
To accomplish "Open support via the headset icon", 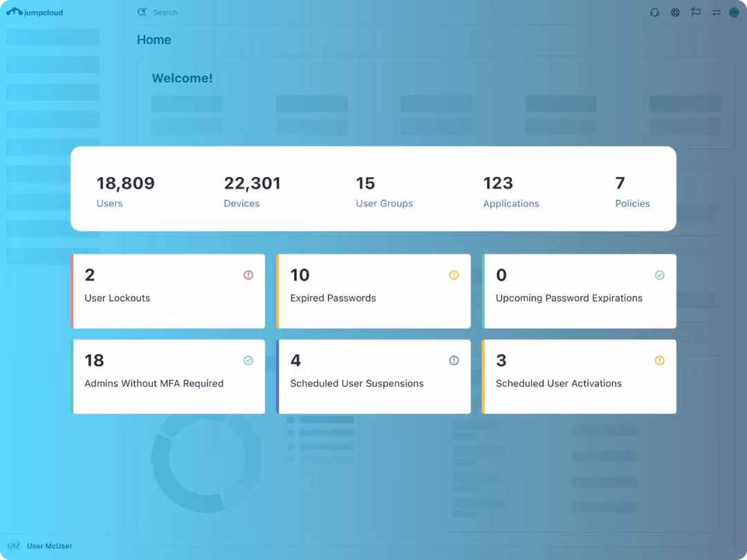I will pyautogui.click(x=654, y=12).
